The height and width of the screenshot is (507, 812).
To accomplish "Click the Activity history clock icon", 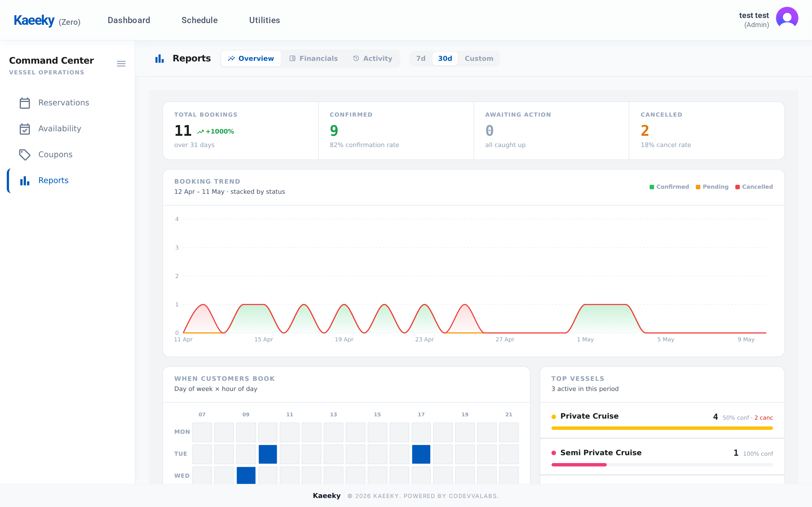I will tap(356, 58).
